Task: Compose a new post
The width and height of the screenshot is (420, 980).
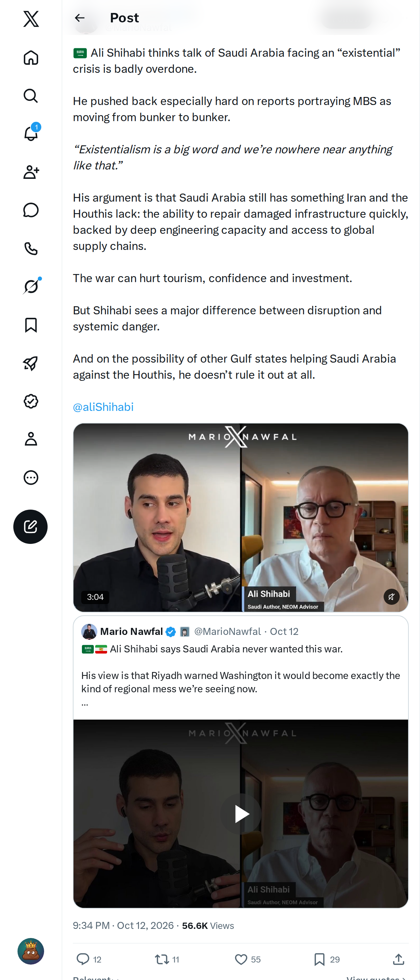Action: pyautogui.click(x=30, y=526)
